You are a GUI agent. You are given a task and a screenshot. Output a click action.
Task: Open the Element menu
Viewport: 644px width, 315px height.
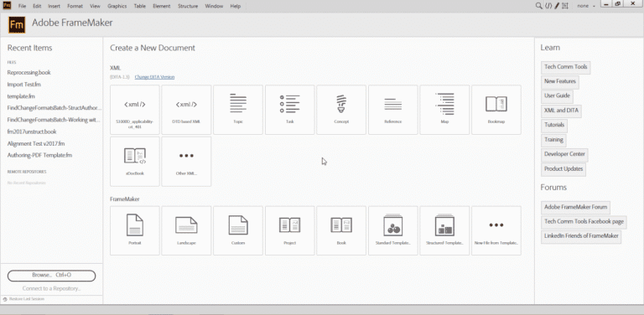[162, 6]
